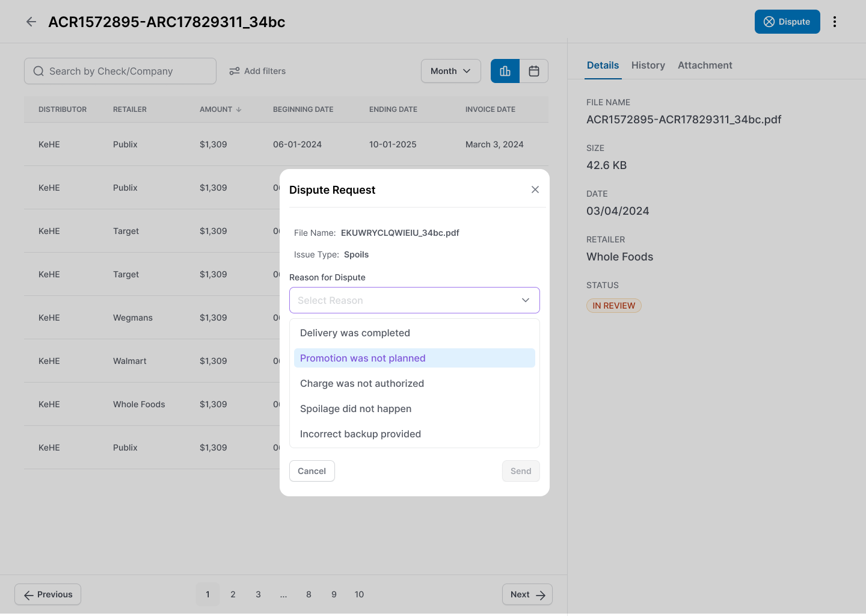Click the Distributor column header
This screenshot has height=616, width=866.
click(x=63, y=109)
